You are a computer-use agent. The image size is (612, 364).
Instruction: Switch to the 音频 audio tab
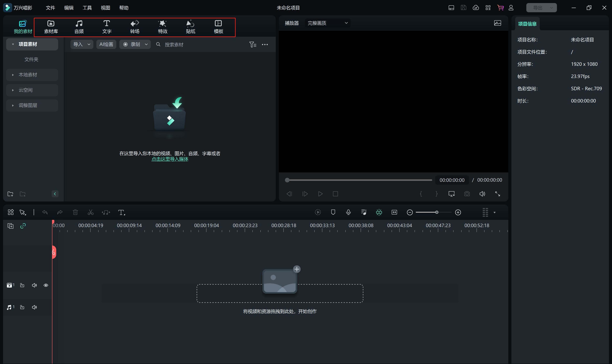click(79, 27)
